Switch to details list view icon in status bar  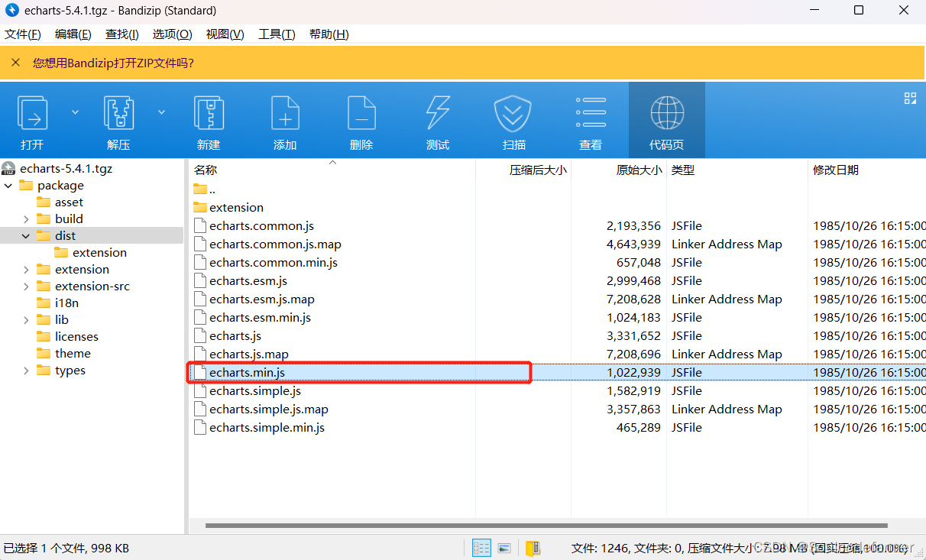pyautogui.click(x=481, y=548)
